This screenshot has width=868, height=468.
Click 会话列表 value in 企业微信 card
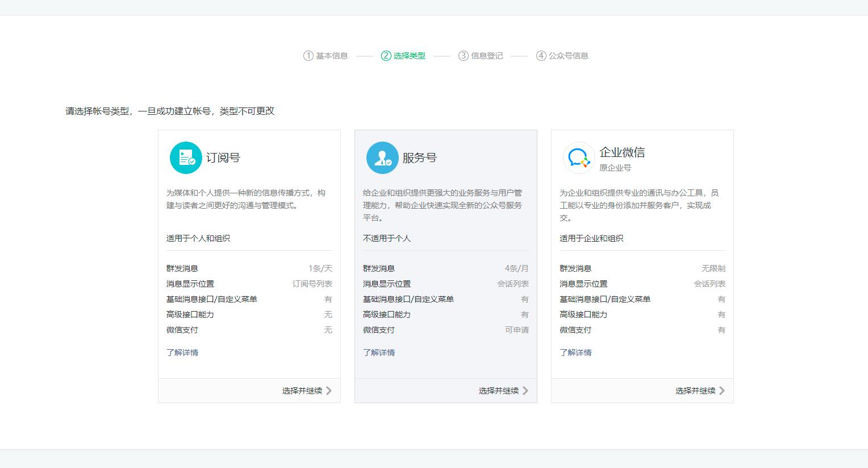pyautogui.click(x=710, y=284)
